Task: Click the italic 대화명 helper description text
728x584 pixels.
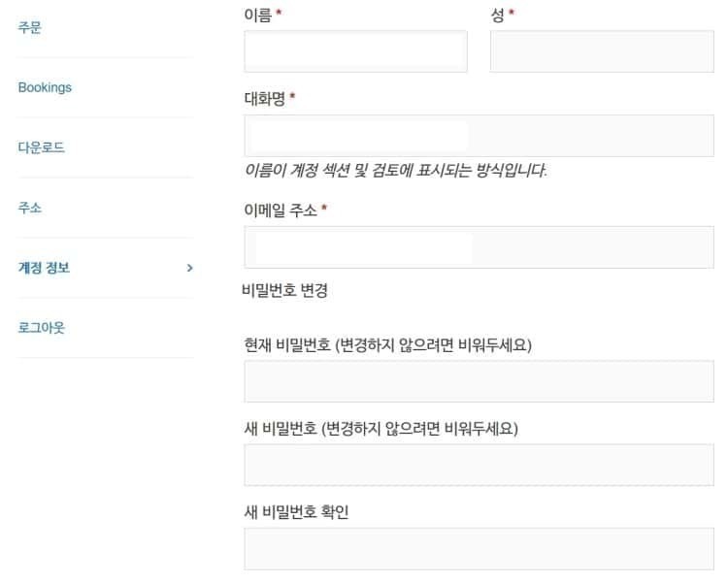Action: (x=395, y=171)
